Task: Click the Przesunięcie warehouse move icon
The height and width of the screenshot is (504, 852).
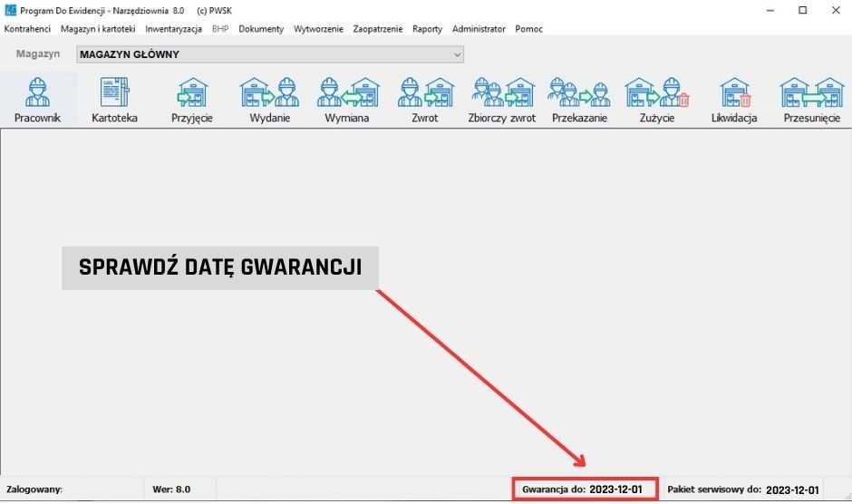Action: pyautogui.click(x=811, y=100)
